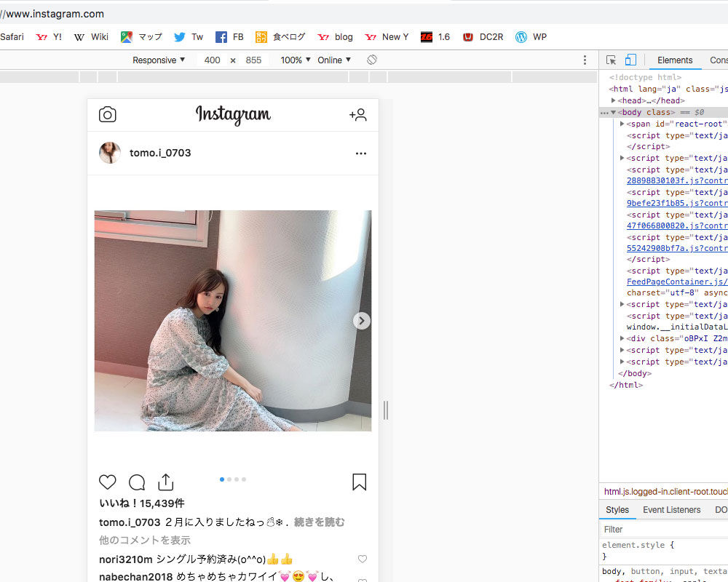
Task: Grab the viewport resize handle beside the page
Action: [385, 410]
